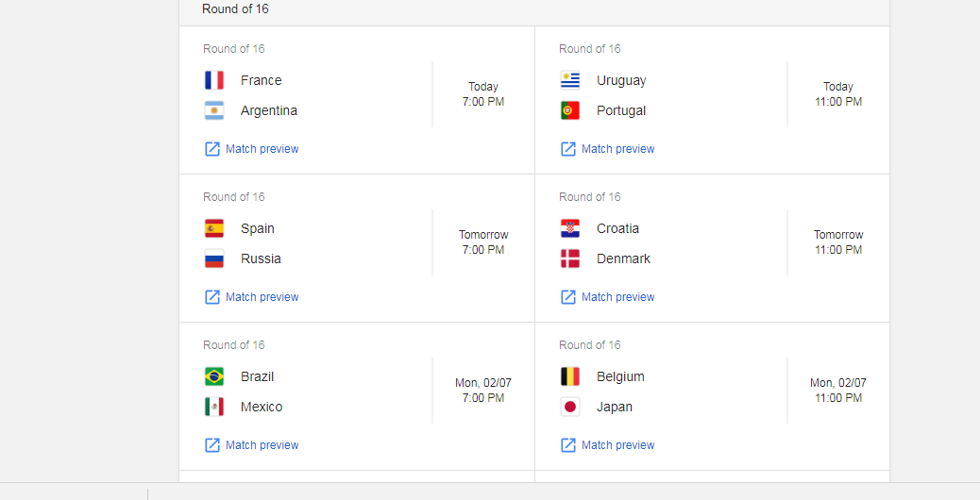Click external-link icon under France vs Argentina

(212, 148)
